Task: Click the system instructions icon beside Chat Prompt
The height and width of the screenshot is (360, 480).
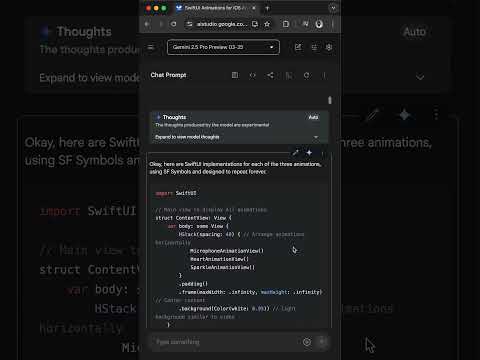Action: click(235, 75)
